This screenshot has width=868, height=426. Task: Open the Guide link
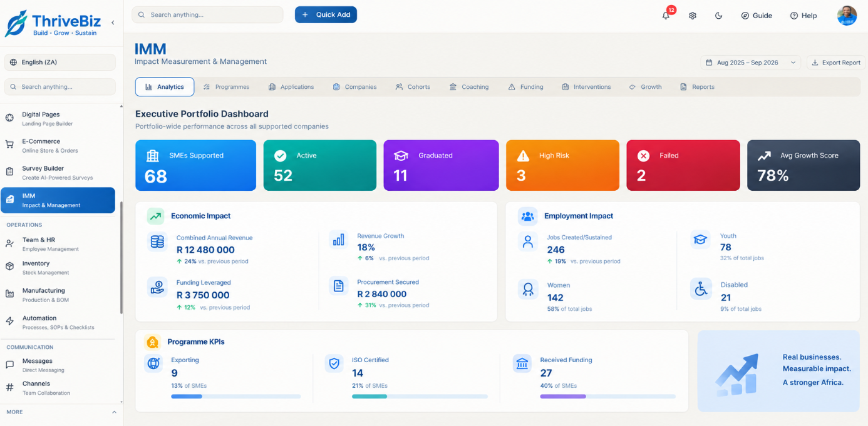(x=757, y=16)
